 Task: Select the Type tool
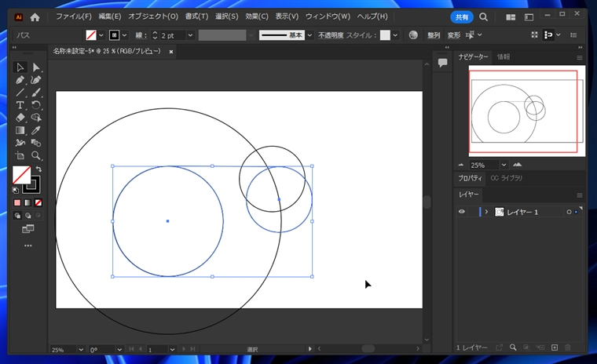[x=20, y=105]
